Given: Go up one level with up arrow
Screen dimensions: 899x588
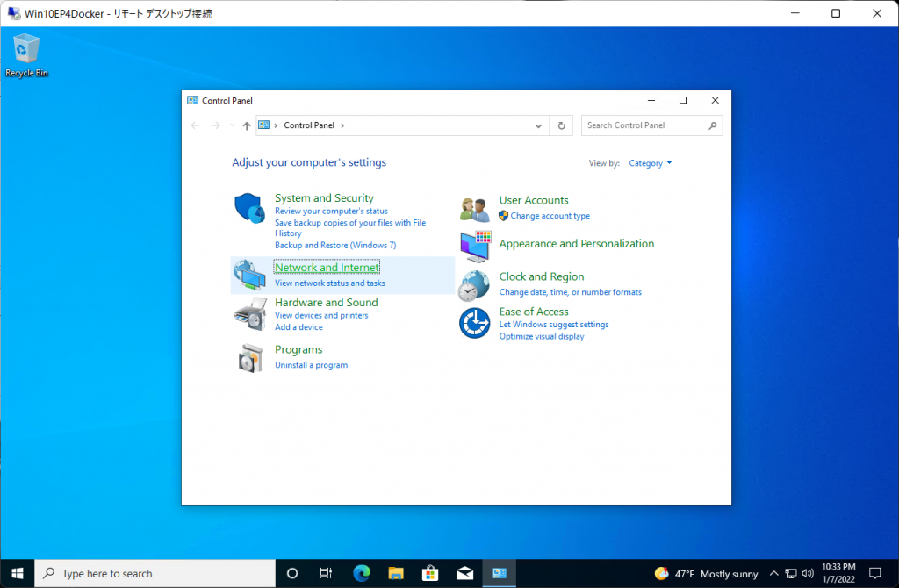Looking at the screenshot, I should tap(247, 125).
